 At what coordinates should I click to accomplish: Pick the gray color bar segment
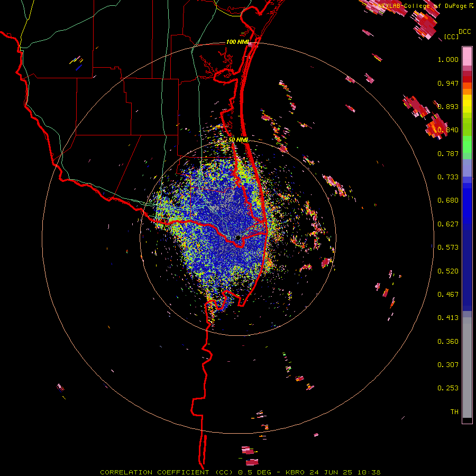(x=467, y=368)
